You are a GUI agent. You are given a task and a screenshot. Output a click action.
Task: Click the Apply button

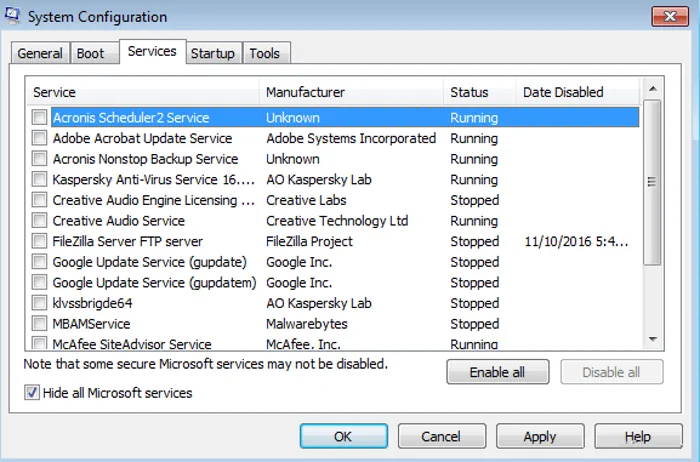coord(540,436)
